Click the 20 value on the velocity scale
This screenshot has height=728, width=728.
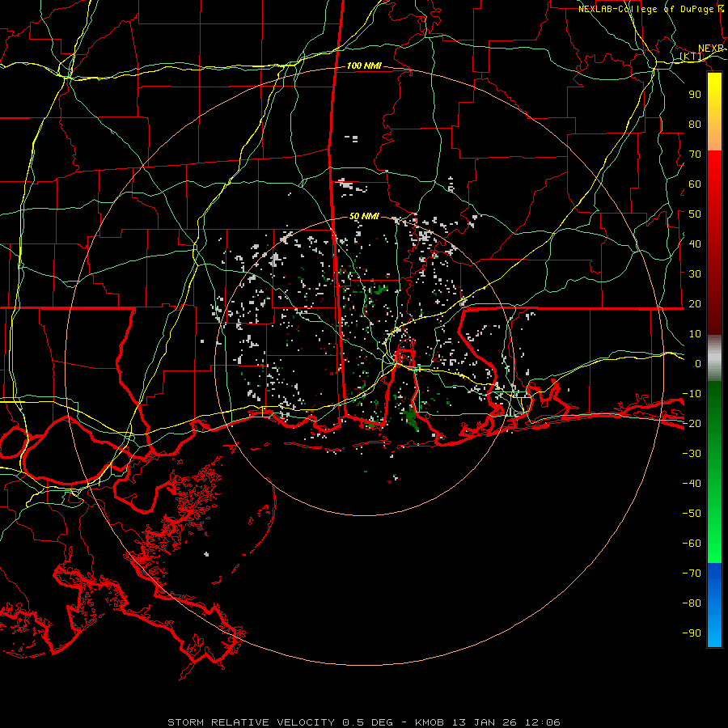coord(695,304)
